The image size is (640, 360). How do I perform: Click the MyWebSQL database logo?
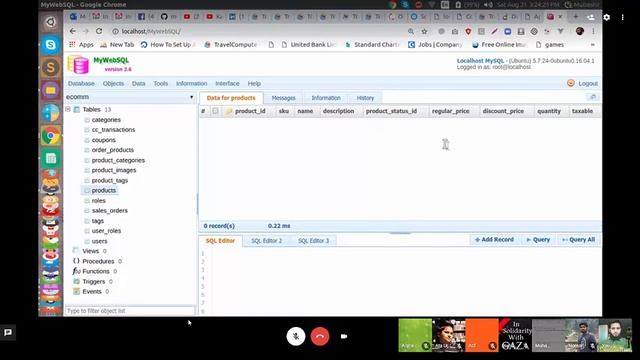tap(78, 64)
